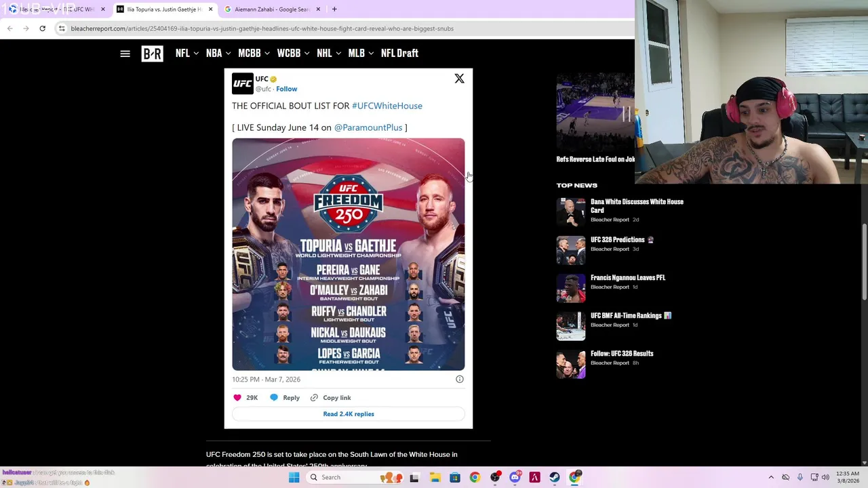Open Steam from the taskbar
This screenshot has width=868, height=488.
click(x=555, y=477)
